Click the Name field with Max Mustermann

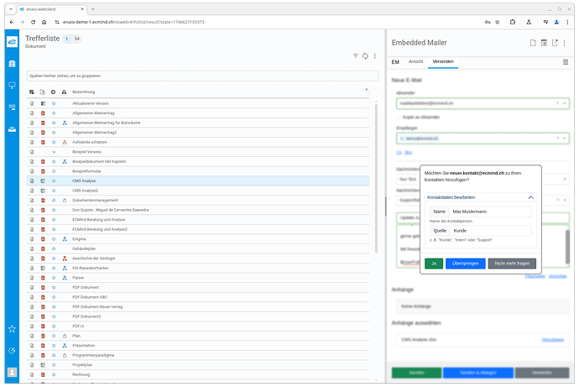[x=490, y=212]
